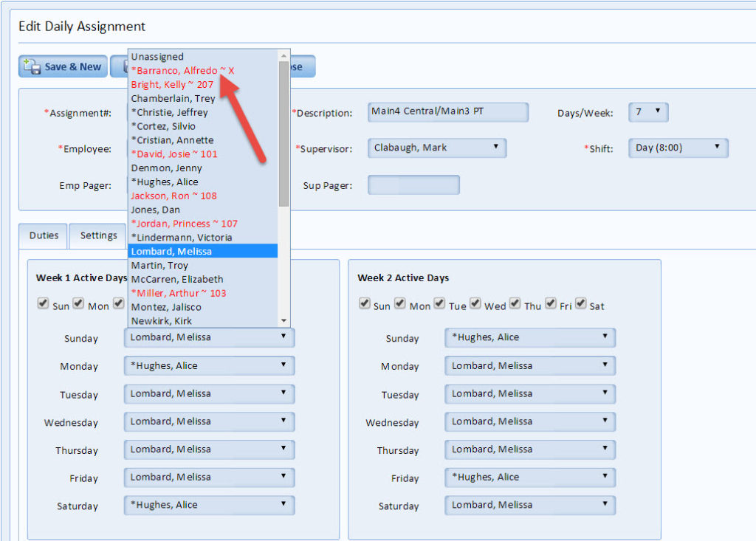Open Week 1 Sunday employee dropdown
Image resolution: width=756 pixels, height=541 pixels.
pos(209,337)
